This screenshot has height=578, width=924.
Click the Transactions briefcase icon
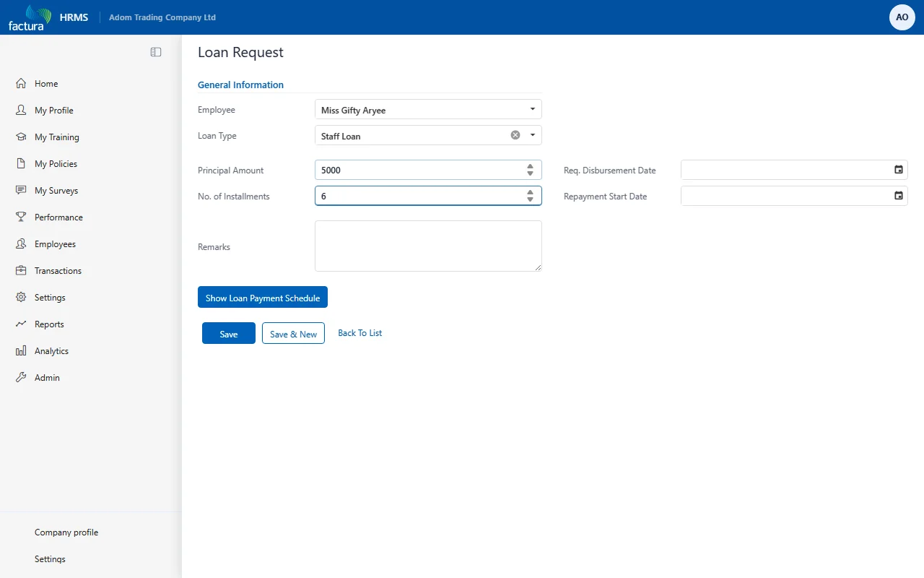point(21,271)
